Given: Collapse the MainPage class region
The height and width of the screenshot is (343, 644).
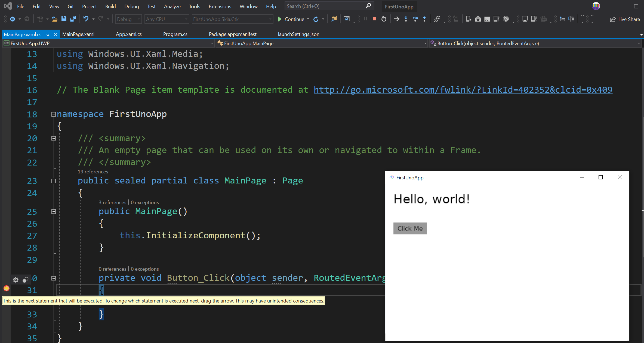Looking at the screenshot, I should tap(54, 181).
